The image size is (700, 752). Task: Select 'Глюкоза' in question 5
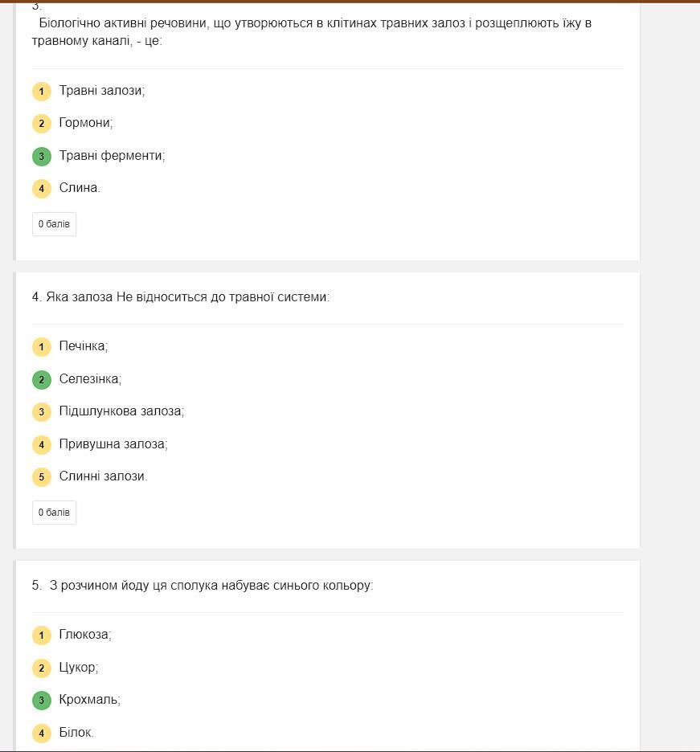84,635
